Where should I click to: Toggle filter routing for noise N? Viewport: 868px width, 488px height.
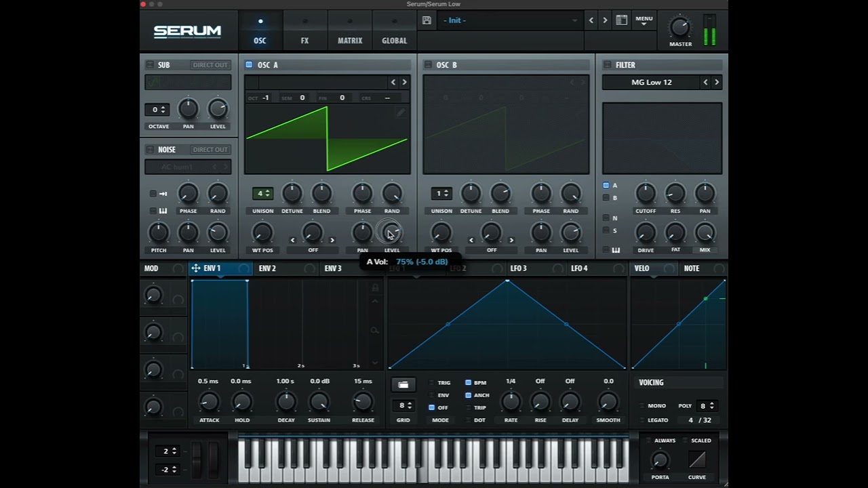coord(606,218)
